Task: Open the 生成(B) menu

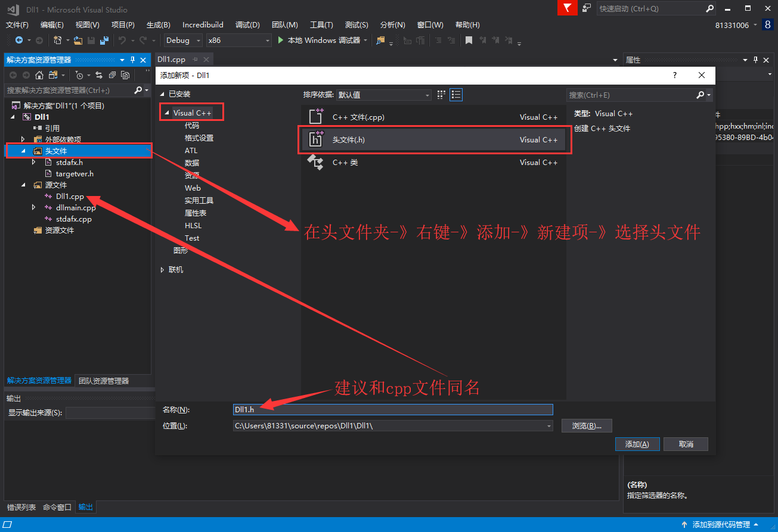Action: pyautogui.click(x=159, y=25)
